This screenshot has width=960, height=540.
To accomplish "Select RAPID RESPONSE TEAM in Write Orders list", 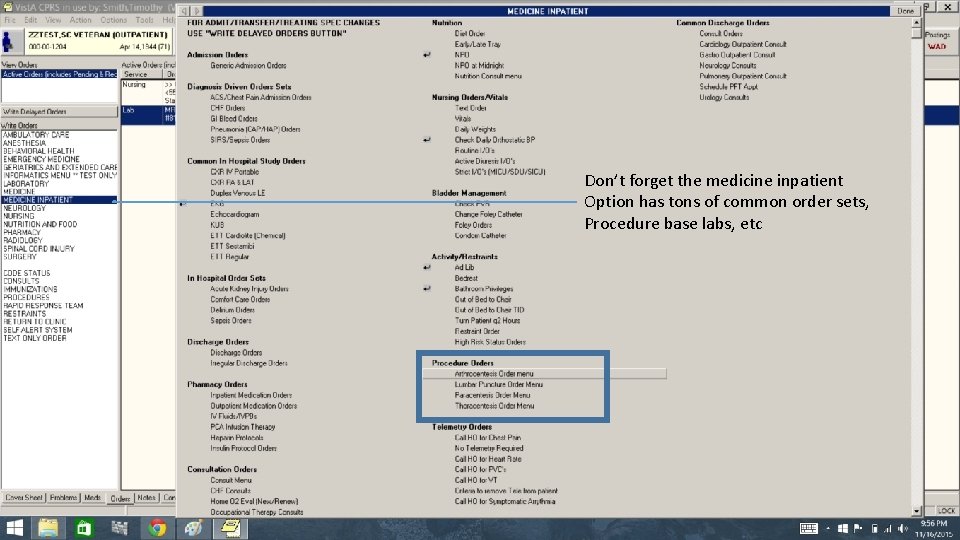I will click(43, 306).
